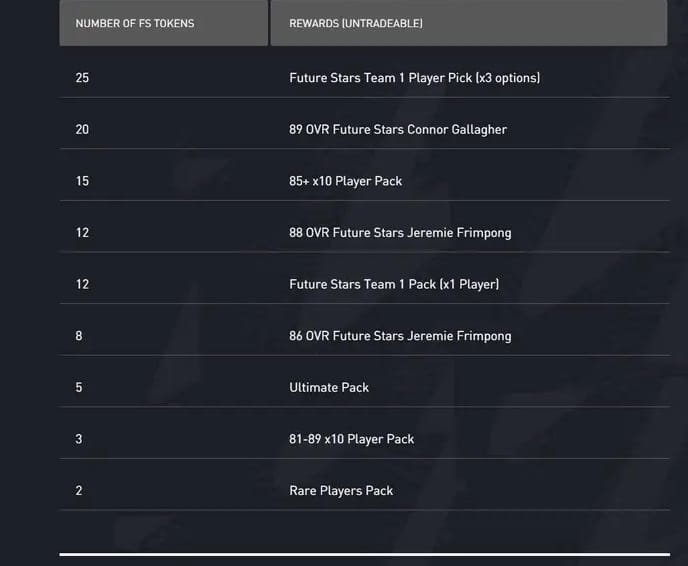688x566 pixels.
Task: Select the 8 tokens value cell
Action: [79, 336]
